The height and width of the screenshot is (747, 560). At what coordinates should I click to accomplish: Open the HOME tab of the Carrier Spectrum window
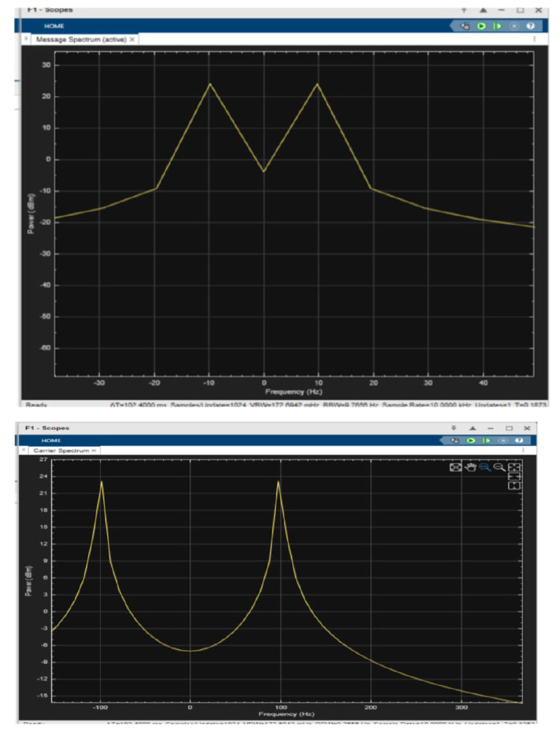point(51,440)
